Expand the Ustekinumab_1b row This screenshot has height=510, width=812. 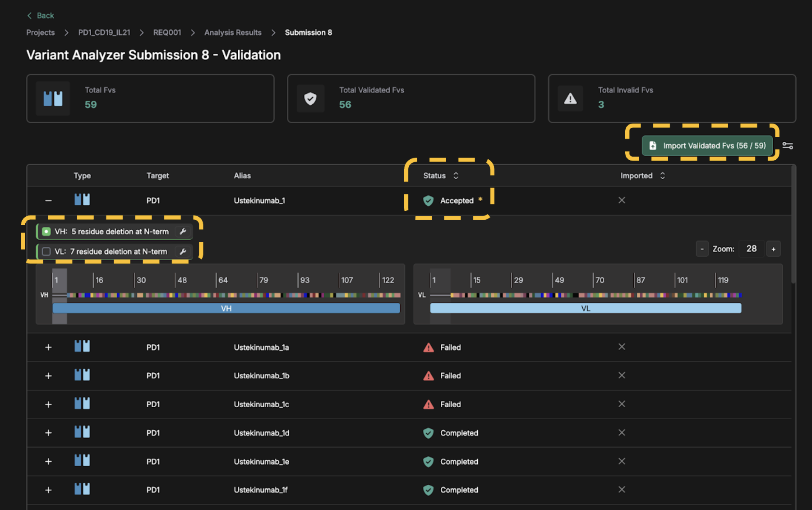point(48,376)
